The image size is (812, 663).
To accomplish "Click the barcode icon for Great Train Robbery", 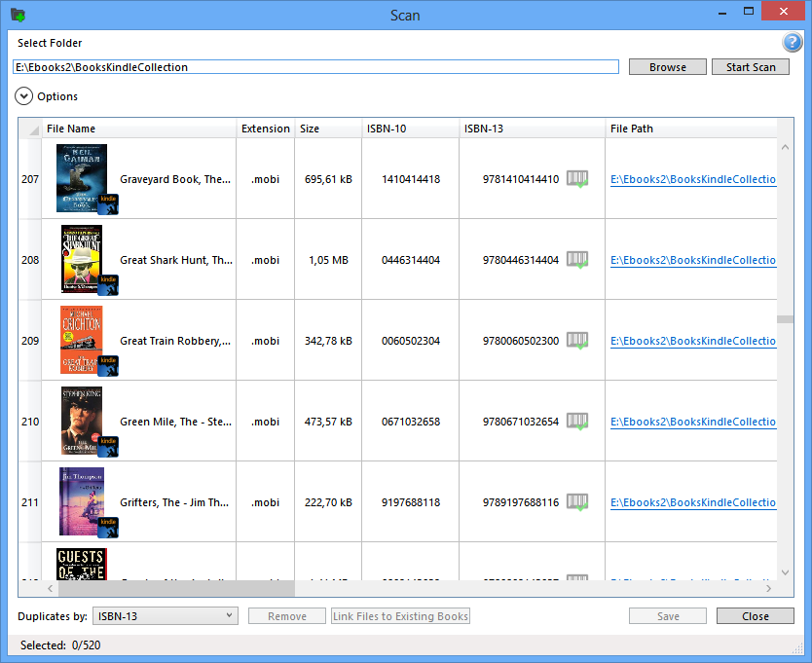I will click(578, 340).
